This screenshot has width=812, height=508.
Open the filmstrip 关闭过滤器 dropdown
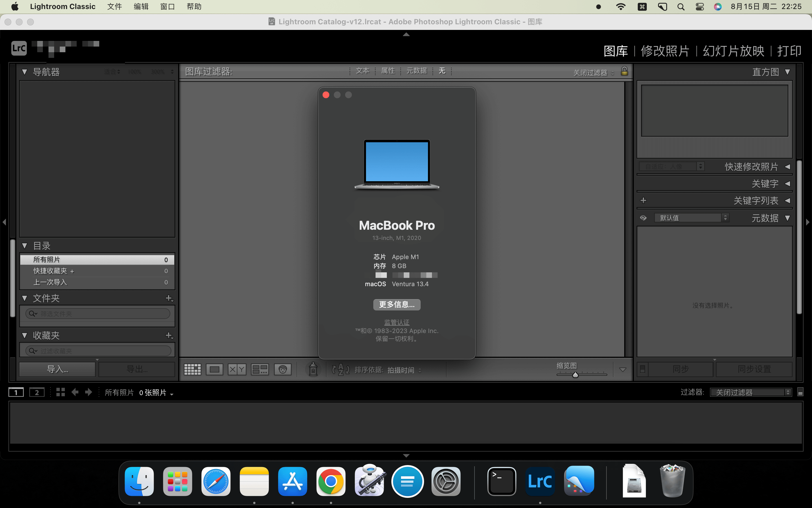[x=751, y=392]
